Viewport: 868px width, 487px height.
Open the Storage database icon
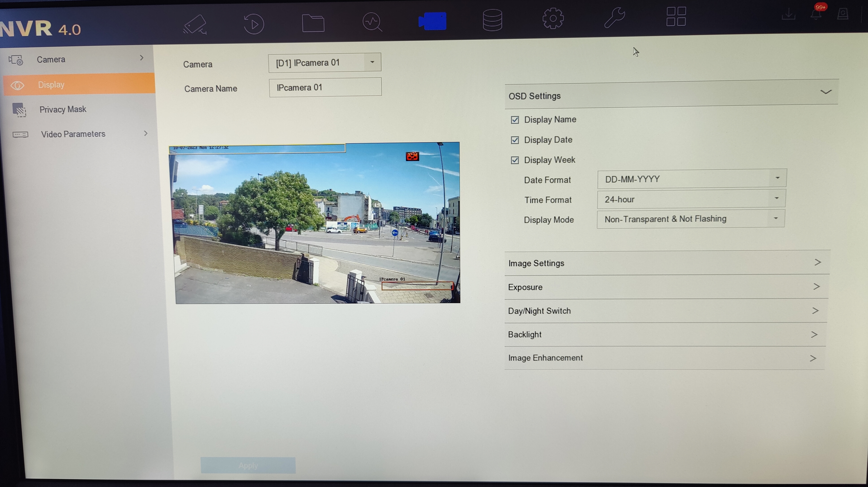[x=492, y=20]
